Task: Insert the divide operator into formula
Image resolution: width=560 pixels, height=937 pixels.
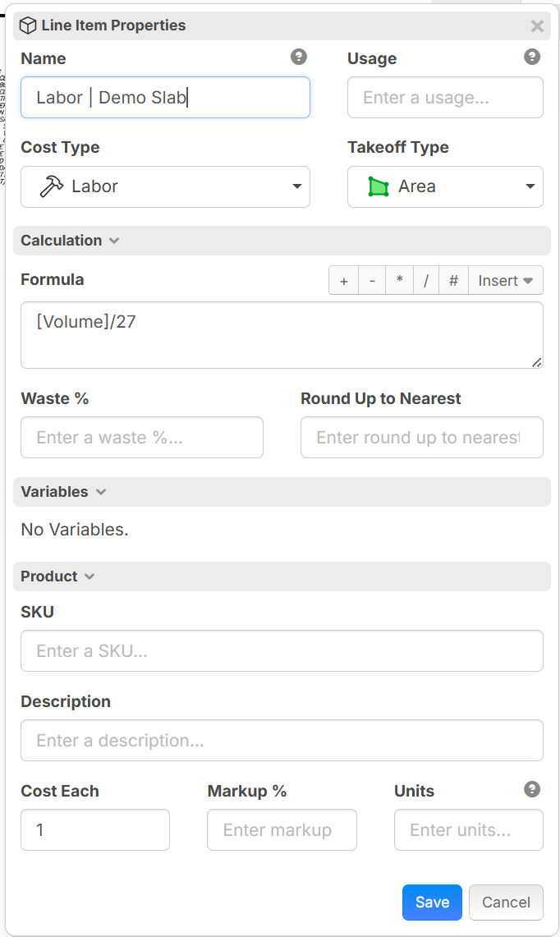Action: tap(426, 281)
